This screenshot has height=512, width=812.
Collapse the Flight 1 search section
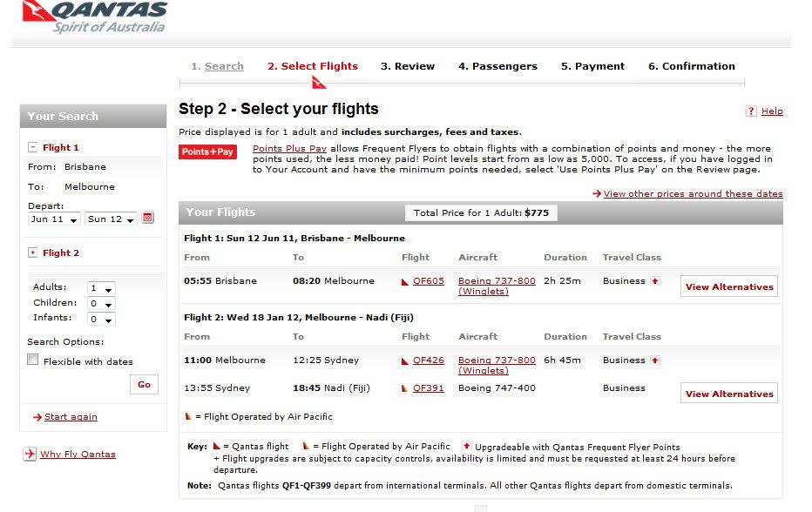tap(32, 147)
